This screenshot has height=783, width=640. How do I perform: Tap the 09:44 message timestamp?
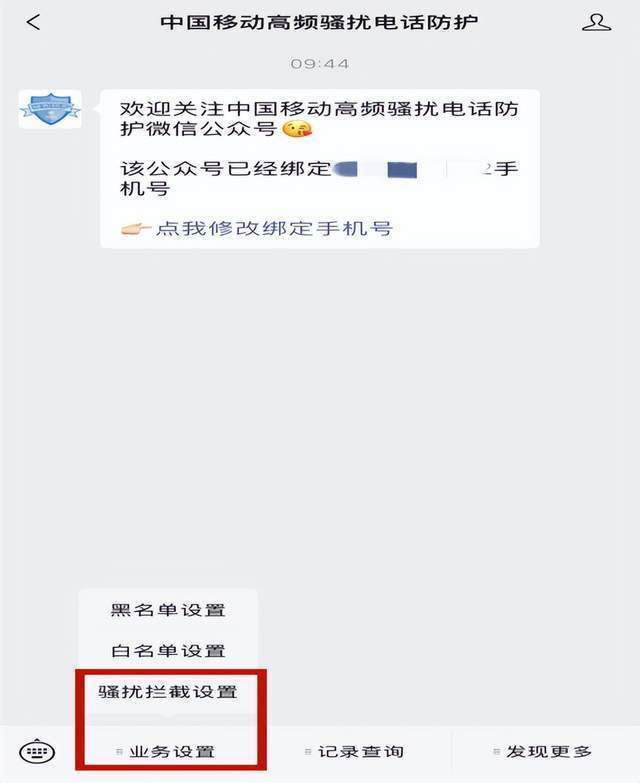point(320,64)
